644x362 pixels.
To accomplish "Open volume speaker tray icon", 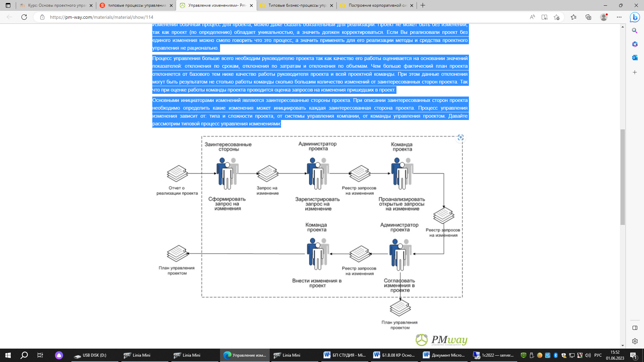I will pos(588,355).
